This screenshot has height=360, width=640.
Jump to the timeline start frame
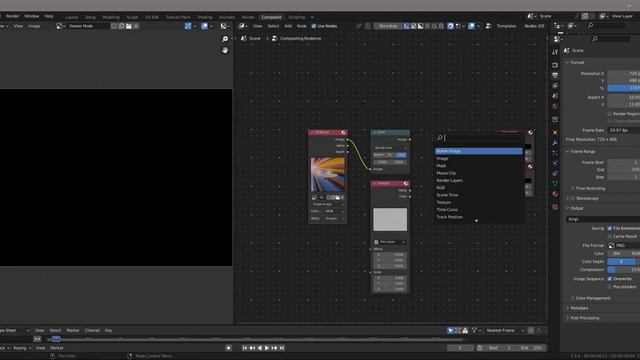pos(244,348)
